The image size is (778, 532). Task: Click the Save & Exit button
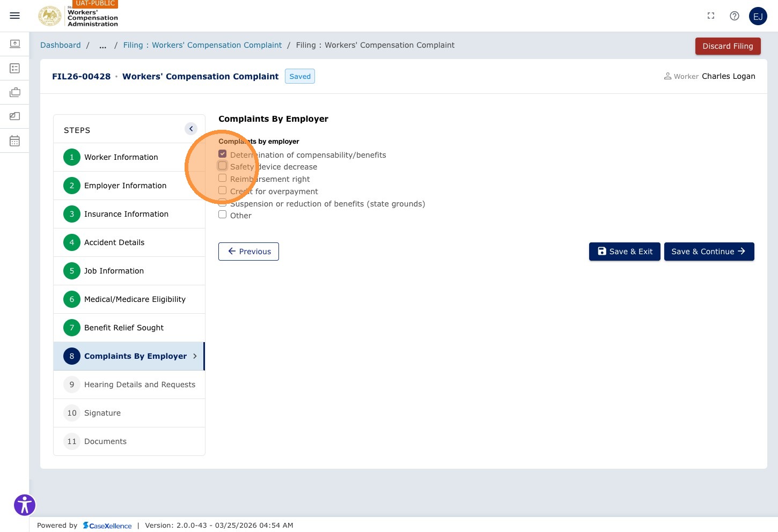(625, 252)
